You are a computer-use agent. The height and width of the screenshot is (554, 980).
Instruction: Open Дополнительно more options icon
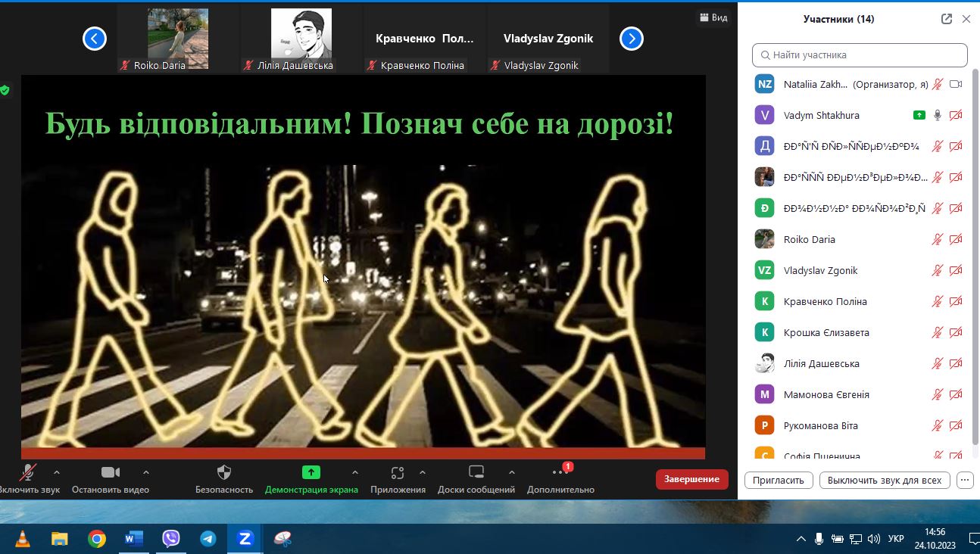(560, 472)
